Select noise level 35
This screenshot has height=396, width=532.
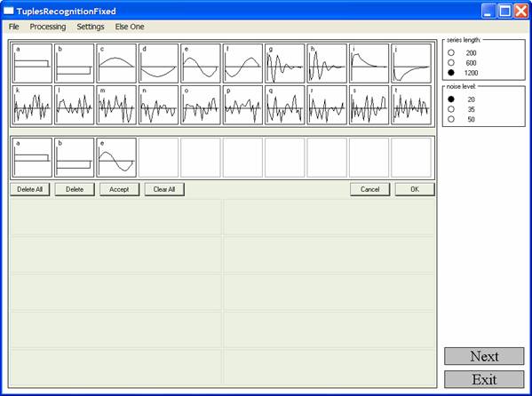(451, 109)
